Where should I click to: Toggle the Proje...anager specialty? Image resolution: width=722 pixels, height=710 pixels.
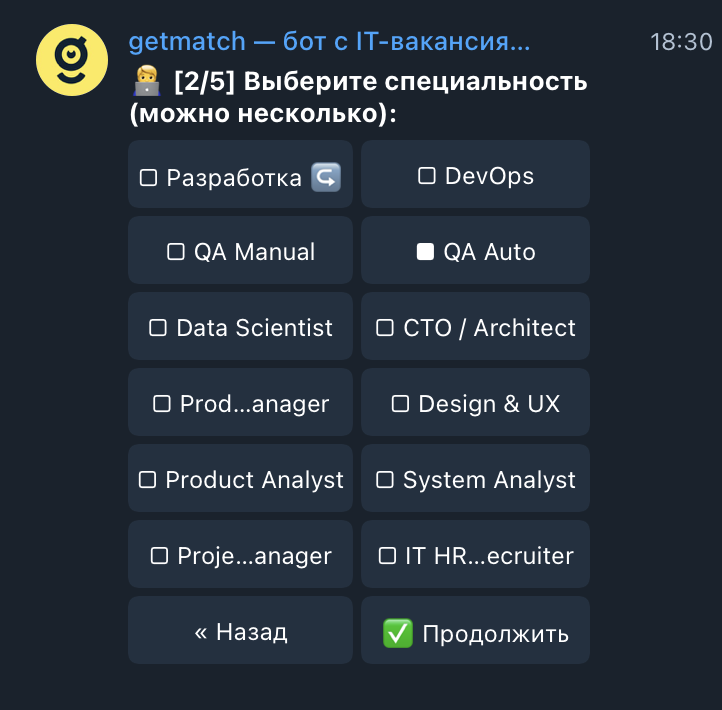240,556
